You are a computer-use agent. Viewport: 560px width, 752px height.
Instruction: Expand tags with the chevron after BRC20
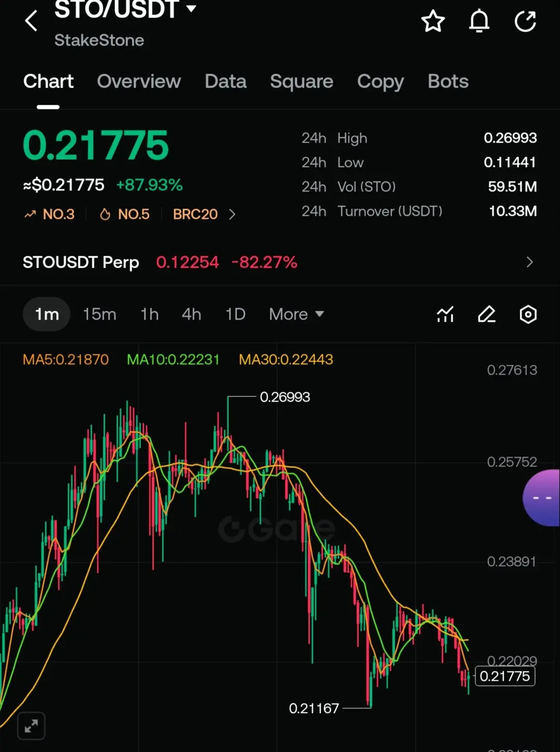pos(232,214)
